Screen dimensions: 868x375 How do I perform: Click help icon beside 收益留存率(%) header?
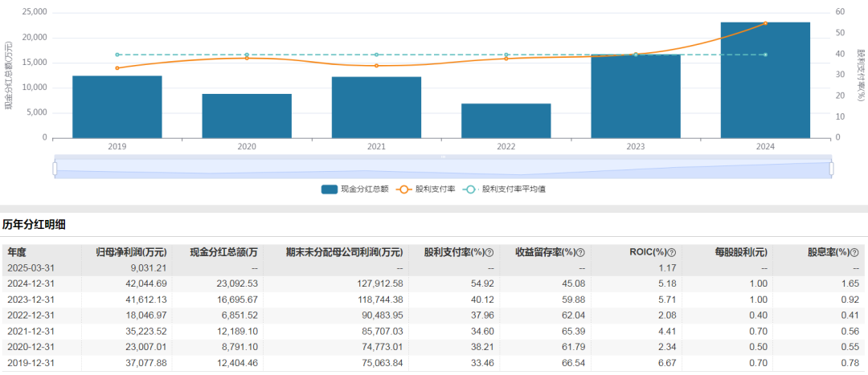click(x=580, y=252)
